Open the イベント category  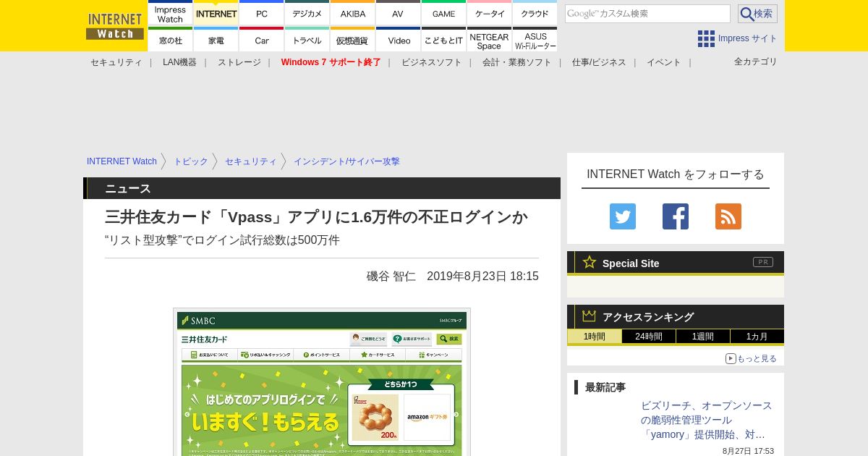[664, 62]
